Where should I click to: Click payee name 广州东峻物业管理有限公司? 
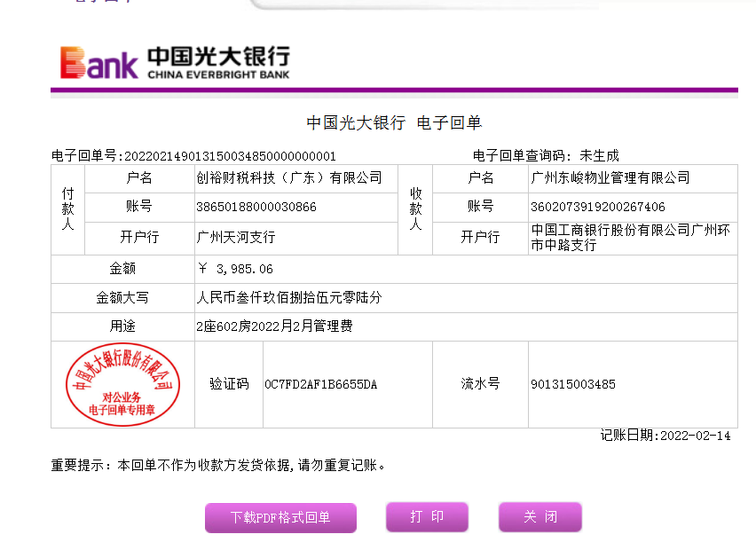pyautogui.click(x=610, y=178)
